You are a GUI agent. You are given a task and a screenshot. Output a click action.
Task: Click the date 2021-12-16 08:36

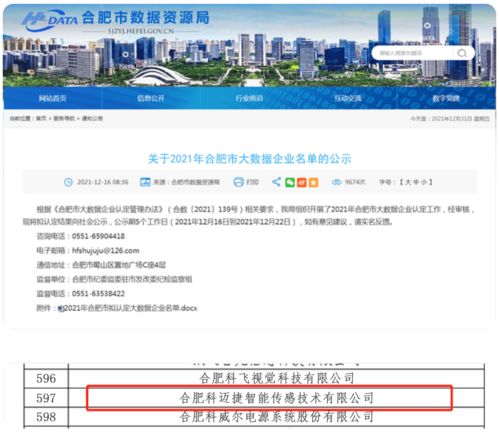tap(103, 182)
